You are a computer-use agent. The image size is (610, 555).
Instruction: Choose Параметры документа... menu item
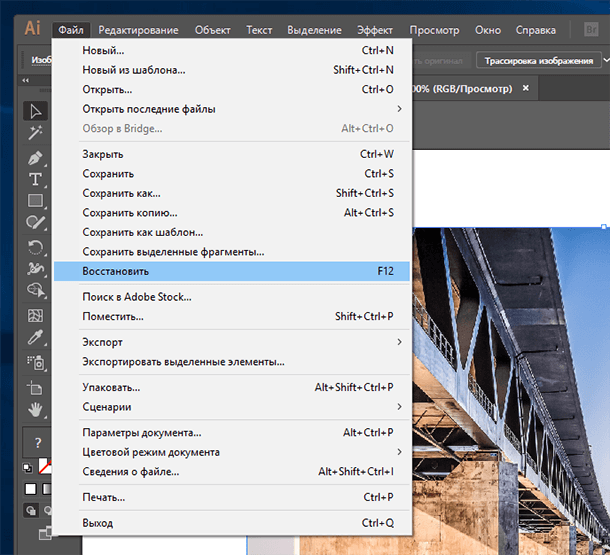232,432
